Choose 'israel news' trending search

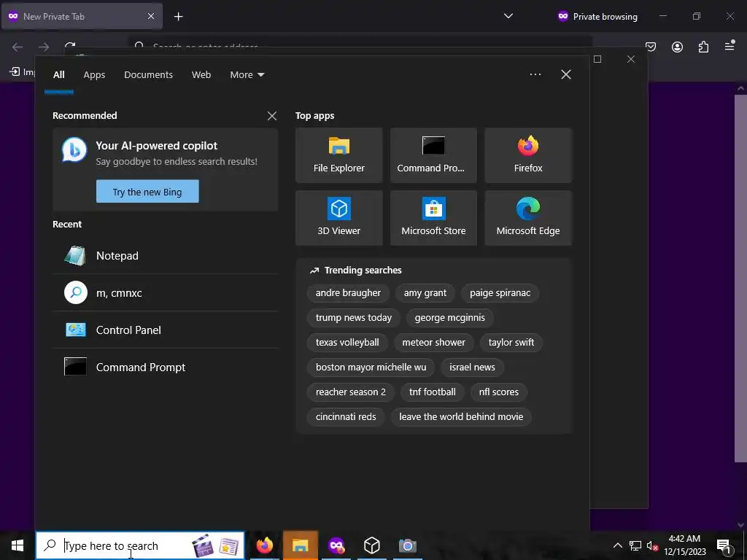tap(472, 367)
